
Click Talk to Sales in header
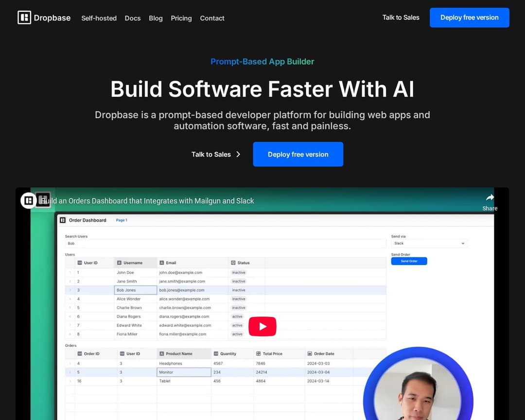[x=401, y=17]
